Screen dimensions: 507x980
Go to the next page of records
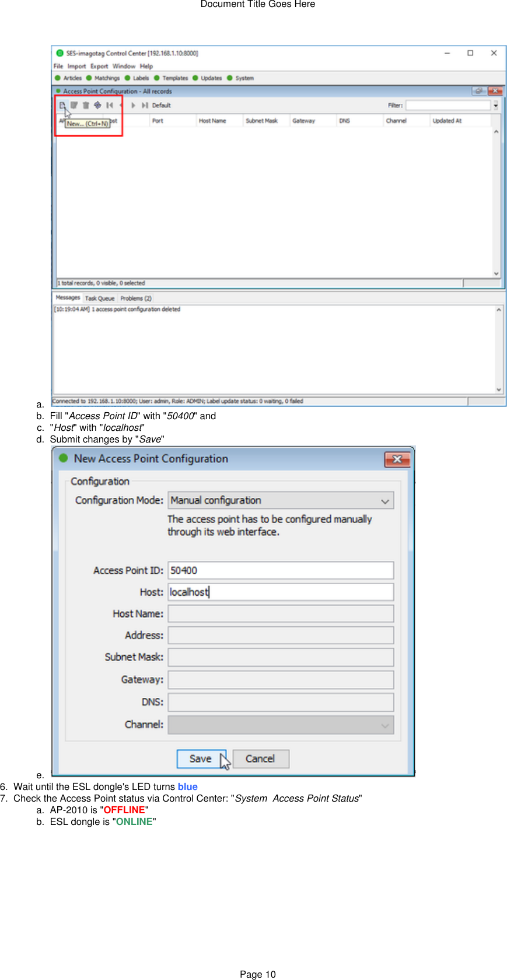[x=133, y=105]
